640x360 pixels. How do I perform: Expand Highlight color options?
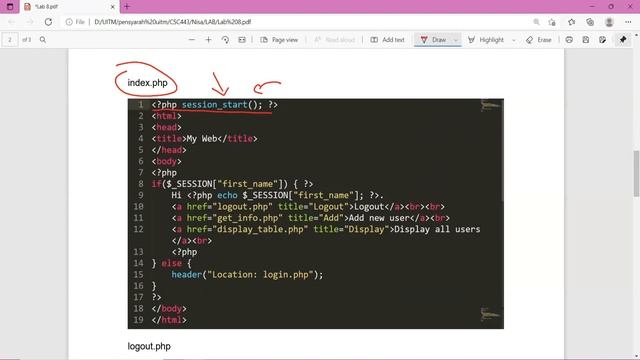513,40
